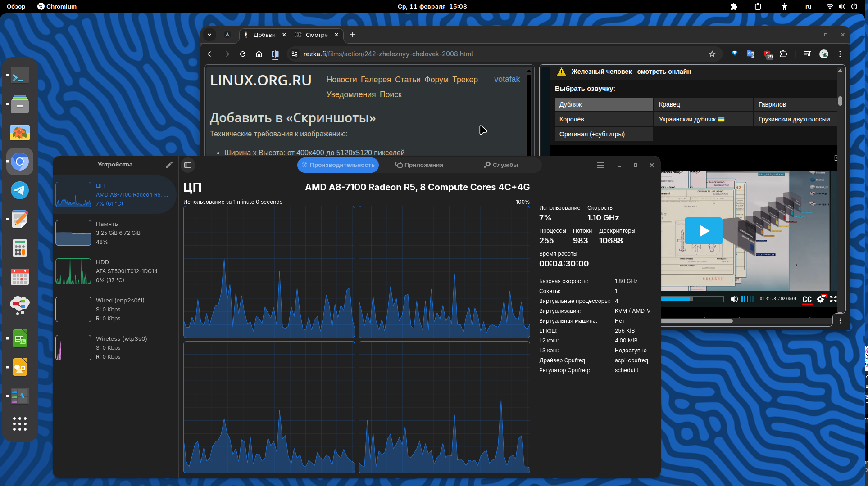868x486 pixels.
Task: Click the video player settings gear
Action: [820, 299]
